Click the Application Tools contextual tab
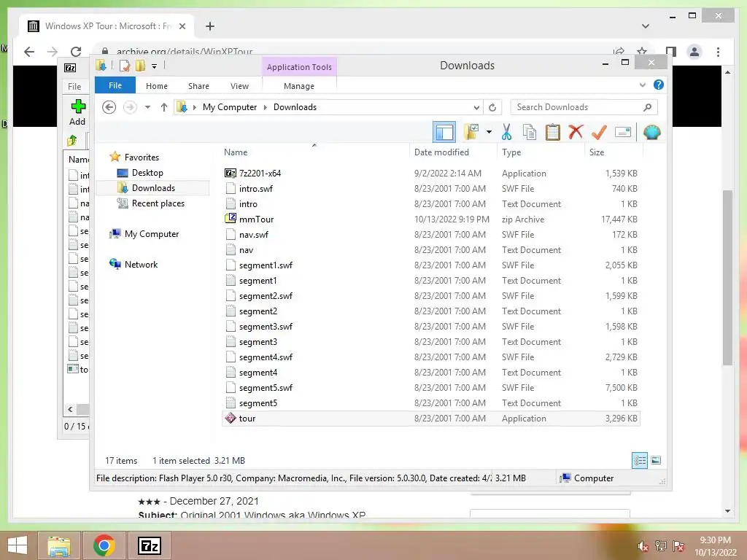Viewport: 747px width, 560px height. point(299,67)
